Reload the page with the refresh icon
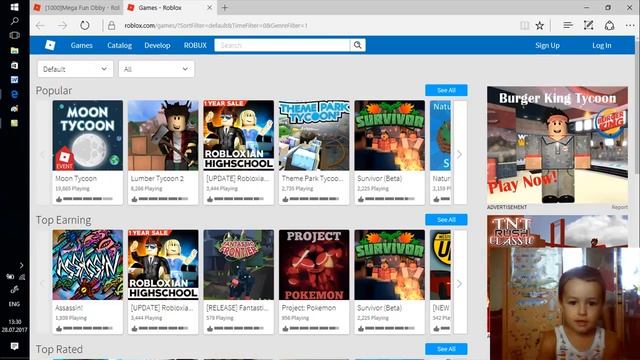This screenshot has height=360, width=640. (x=84, y=25)
